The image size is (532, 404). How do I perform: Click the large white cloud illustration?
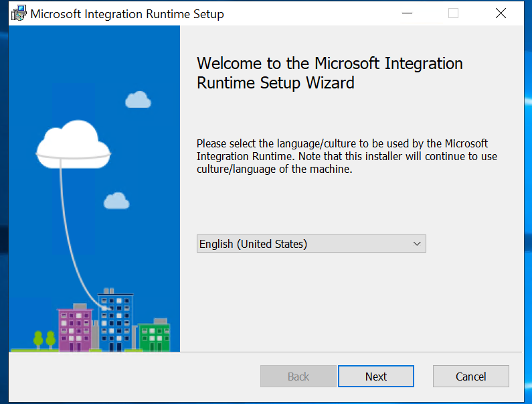[x=73, y=143]
